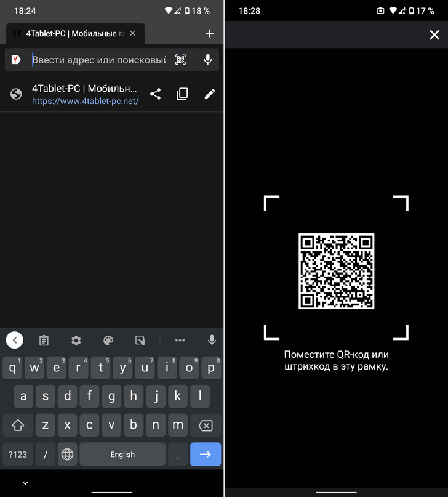
Task: Add a new browser tab with plus
Action: tap(209, 33)
